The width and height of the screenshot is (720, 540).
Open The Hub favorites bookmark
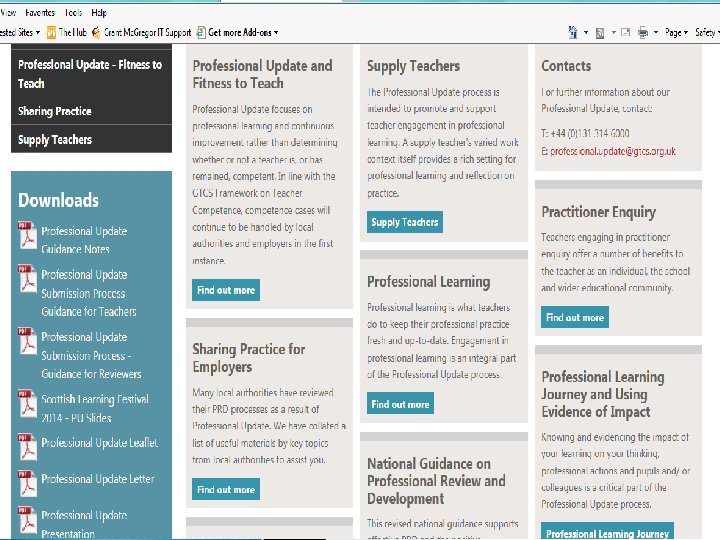point(67,33)
